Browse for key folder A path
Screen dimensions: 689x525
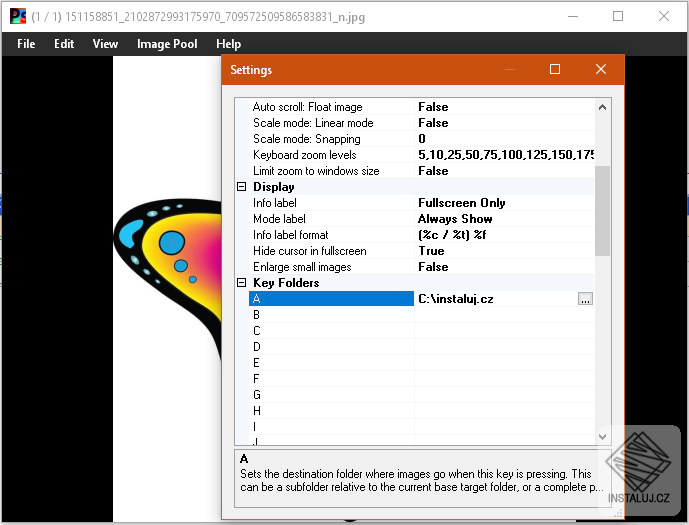tap(585, 299)
